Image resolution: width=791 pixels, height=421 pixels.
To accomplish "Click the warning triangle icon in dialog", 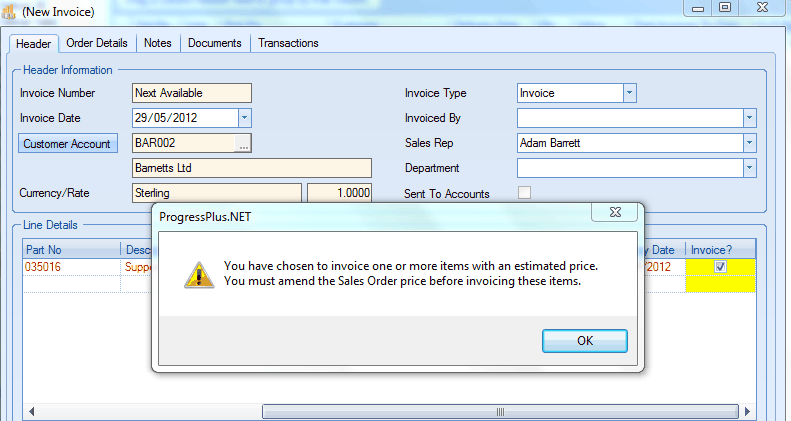I will (x=199, y=274).
